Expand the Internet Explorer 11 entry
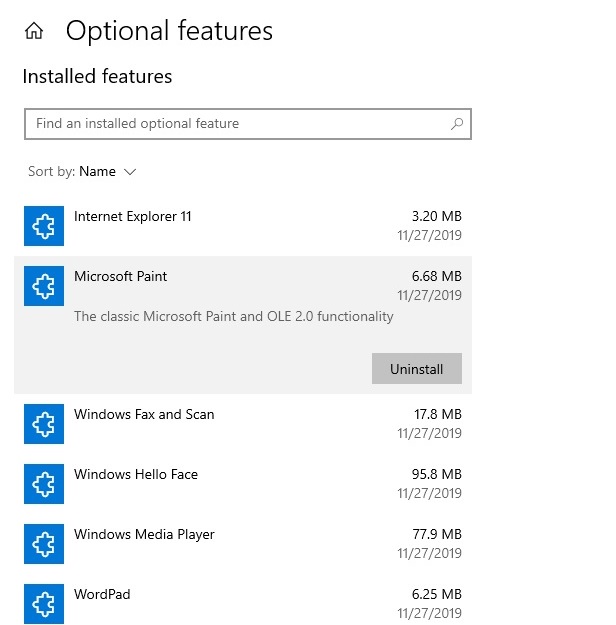Viewport: 616px width, 625px height. click(x=133, y=217)
